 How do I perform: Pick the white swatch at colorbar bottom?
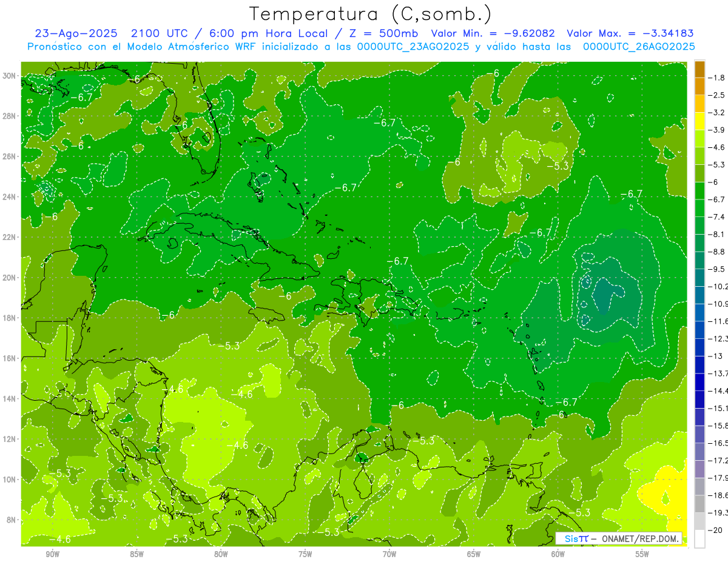[699, 539]
